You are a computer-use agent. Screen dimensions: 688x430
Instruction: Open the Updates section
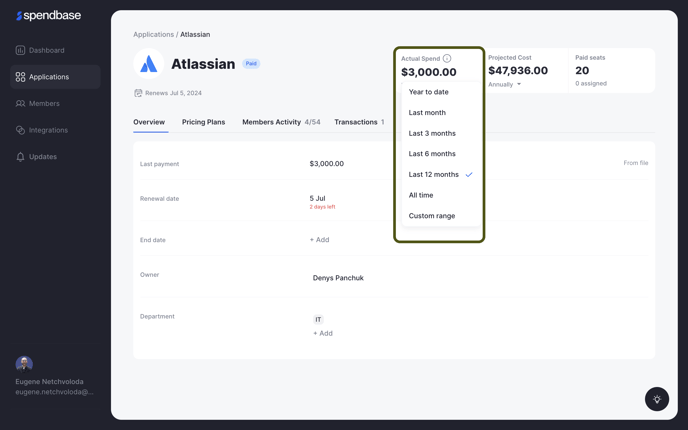(x=55, y=157)
